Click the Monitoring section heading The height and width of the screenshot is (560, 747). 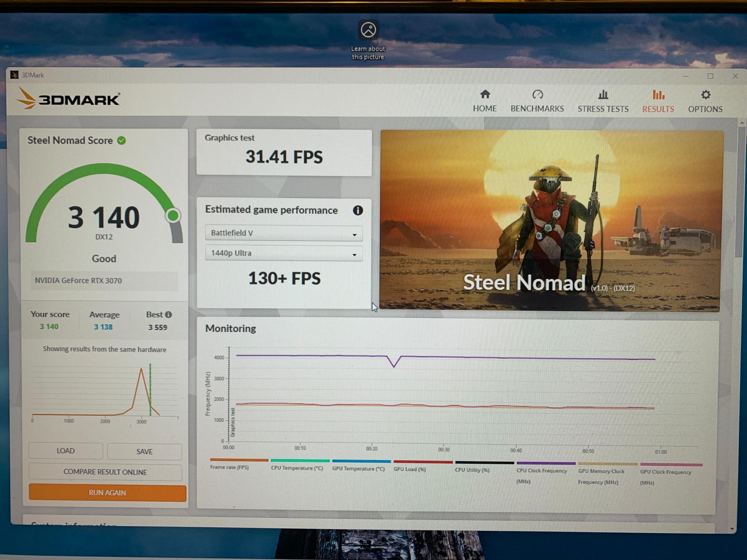coord(231,328)
